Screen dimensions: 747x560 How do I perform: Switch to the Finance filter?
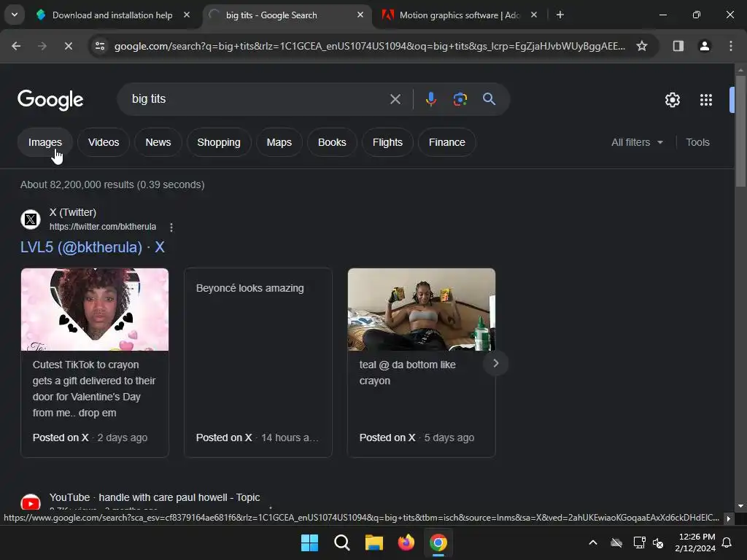447,142
